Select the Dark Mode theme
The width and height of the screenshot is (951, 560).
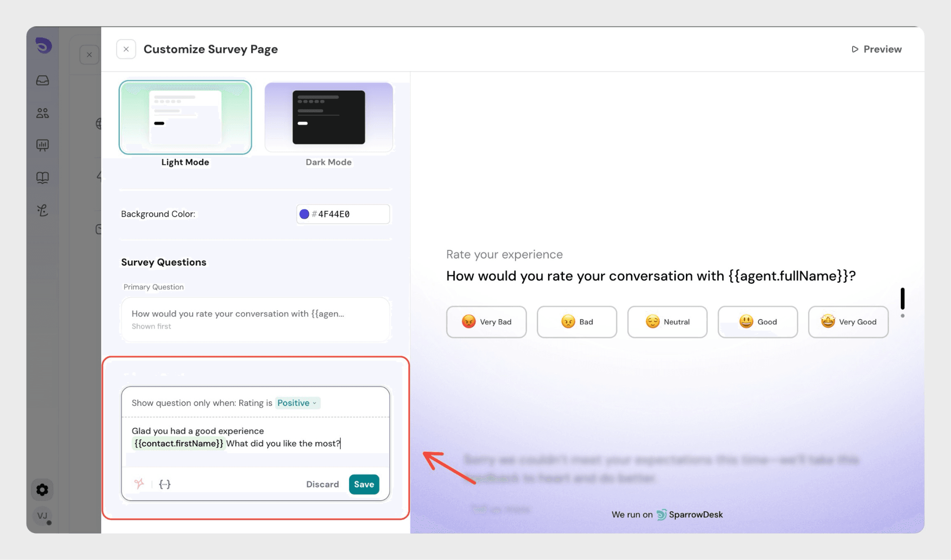tap(329, 117)
